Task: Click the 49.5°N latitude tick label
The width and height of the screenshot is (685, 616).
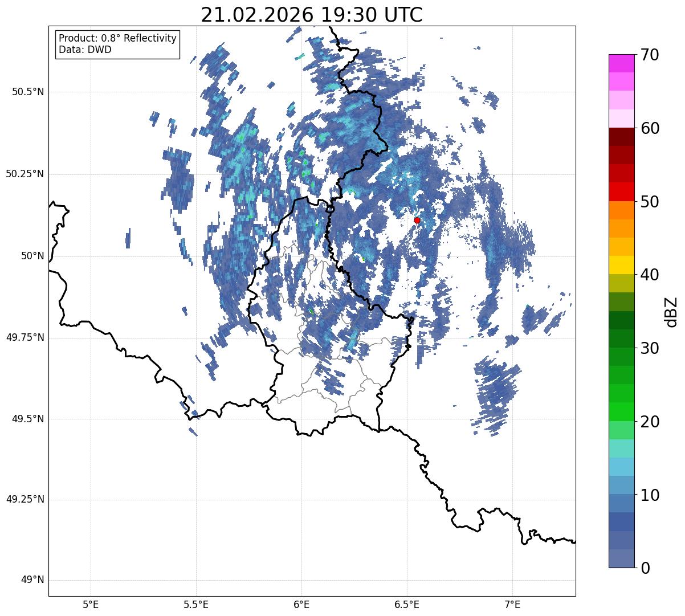Action: point(28,419)
